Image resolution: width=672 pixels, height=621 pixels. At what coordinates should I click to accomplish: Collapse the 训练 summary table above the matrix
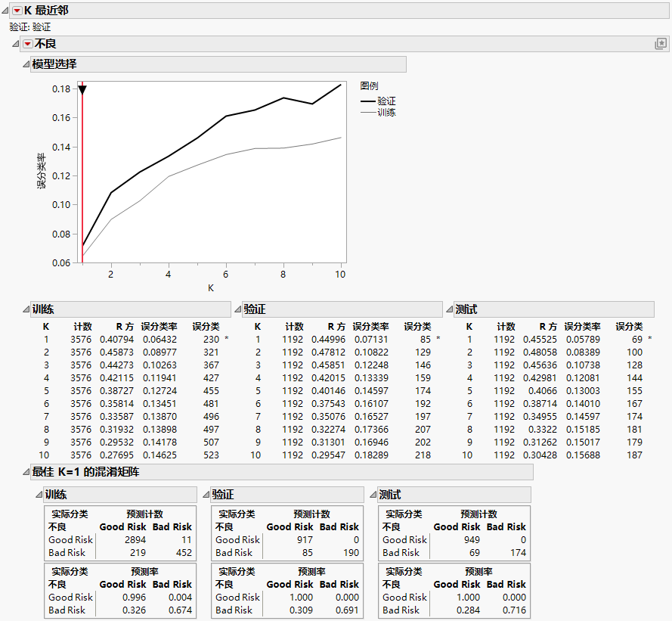pyautogui.click(x=25, y=309)
